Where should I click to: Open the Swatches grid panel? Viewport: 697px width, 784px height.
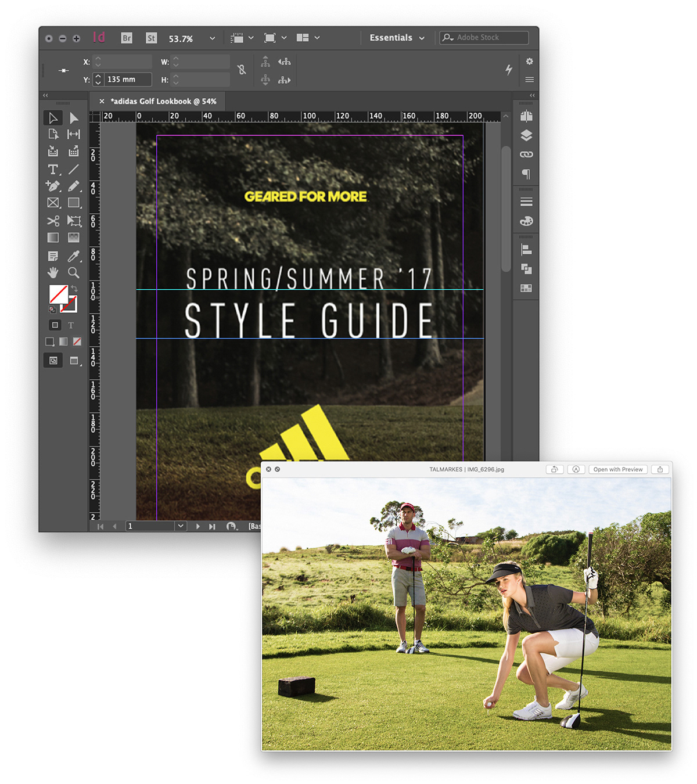click(526, 288)
